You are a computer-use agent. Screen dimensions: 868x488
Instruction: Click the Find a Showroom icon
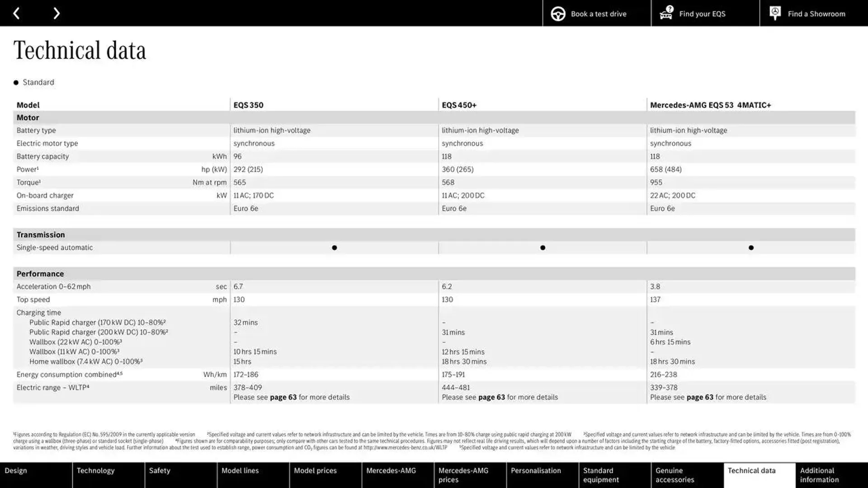(x=775, y=13)
